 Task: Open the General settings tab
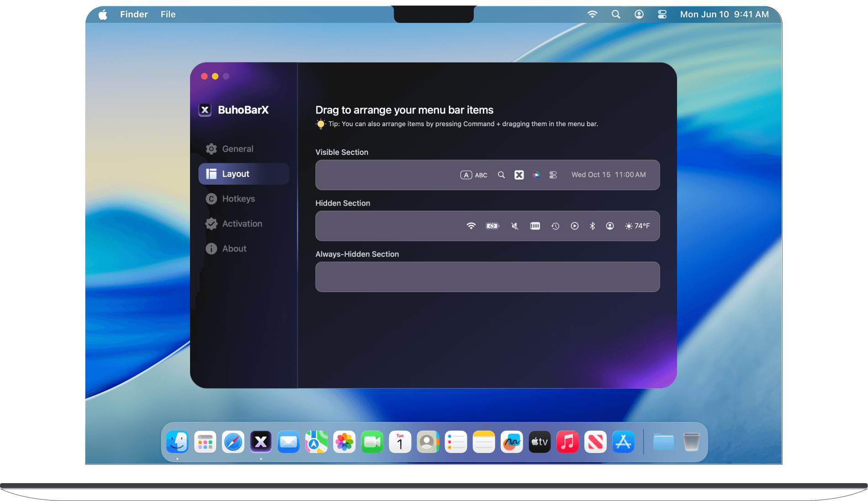[237, 149]
